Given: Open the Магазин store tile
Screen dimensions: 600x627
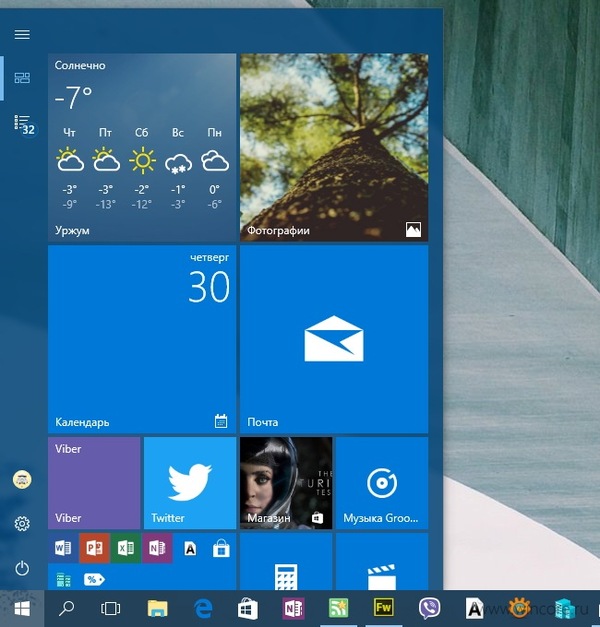Looking at the screenshot, I should coord(285,482).
